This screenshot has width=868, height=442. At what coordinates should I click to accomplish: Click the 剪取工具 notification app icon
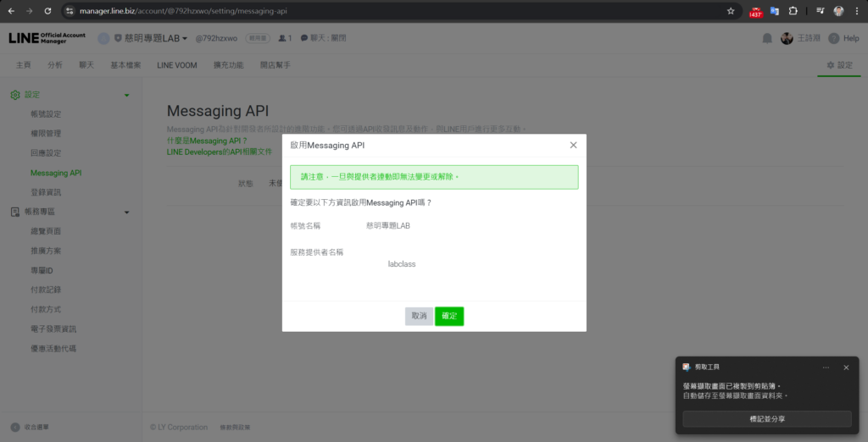[687, 367]
